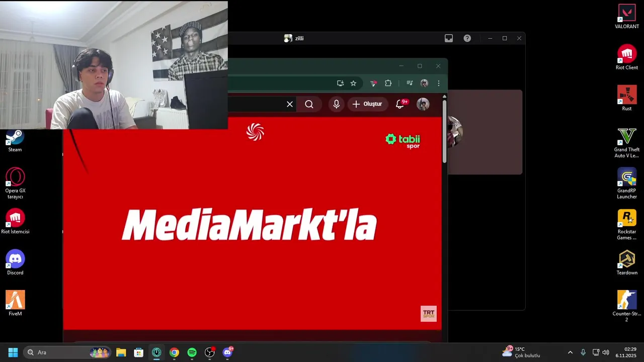Viewport: 644px width, 362px height.
Task: Click the YouTube search magnifier button
Action: pos(309,104)
